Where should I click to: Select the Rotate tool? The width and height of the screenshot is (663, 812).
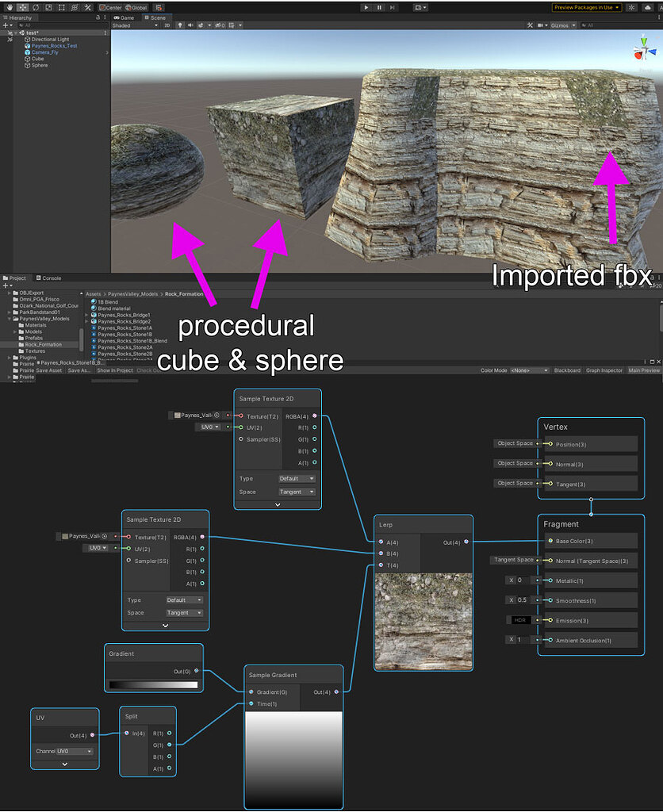[36, 6]
